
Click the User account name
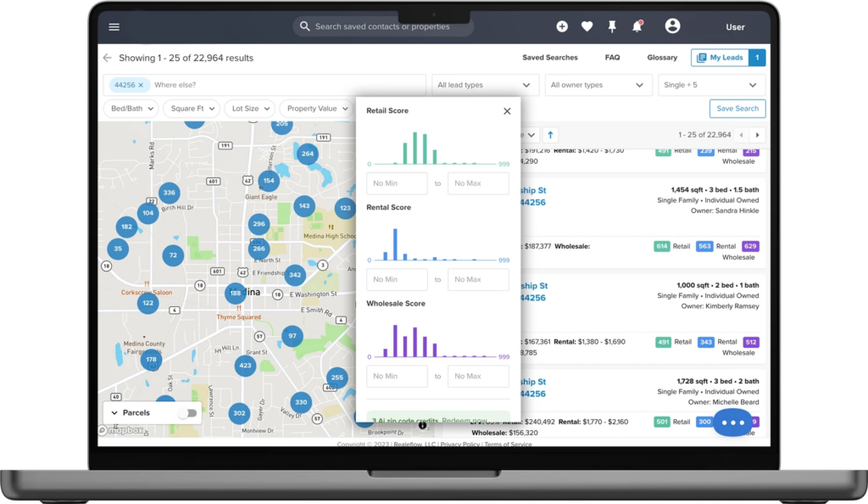(x=735, y=27)
